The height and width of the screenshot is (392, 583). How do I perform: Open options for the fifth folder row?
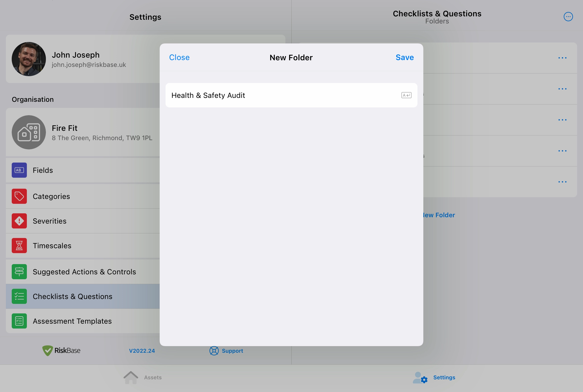click(x=562, y=182)
